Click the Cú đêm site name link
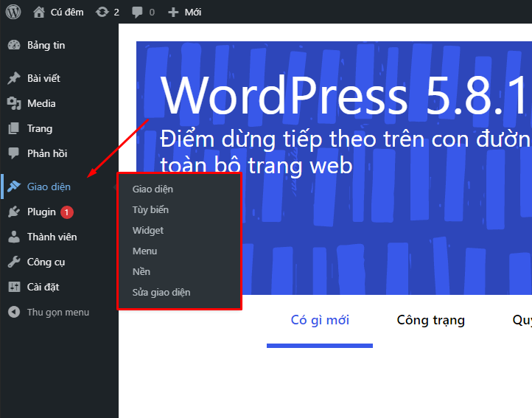Viewport: 532px width, 418px height. click(x=67, y=13)
